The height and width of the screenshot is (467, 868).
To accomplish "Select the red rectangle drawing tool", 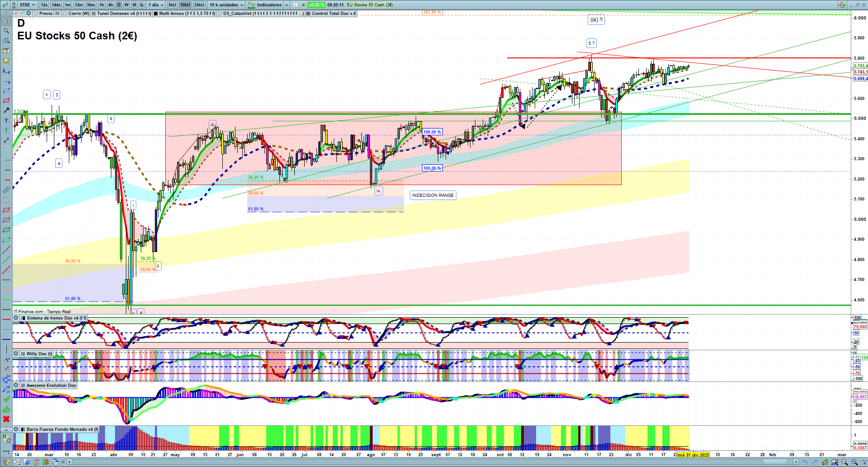I will click(6, 100).
